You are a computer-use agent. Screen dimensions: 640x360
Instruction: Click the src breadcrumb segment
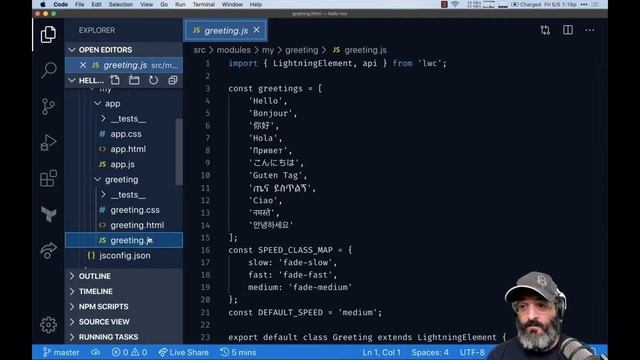199,50
